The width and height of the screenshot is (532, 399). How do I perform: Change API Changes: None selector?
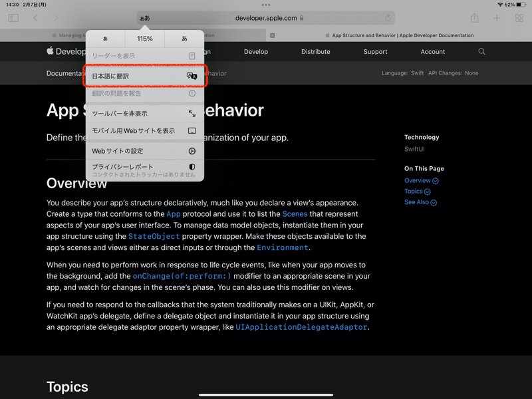(453, 73)
